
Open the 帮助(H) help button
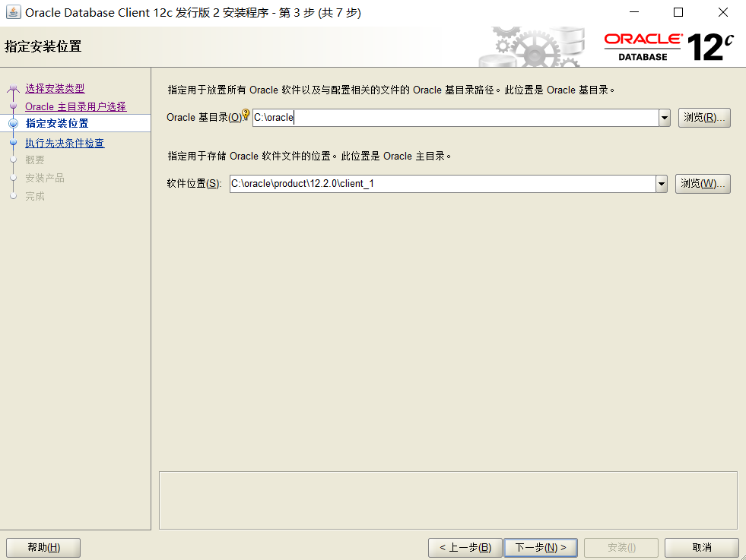pos(43,548)
